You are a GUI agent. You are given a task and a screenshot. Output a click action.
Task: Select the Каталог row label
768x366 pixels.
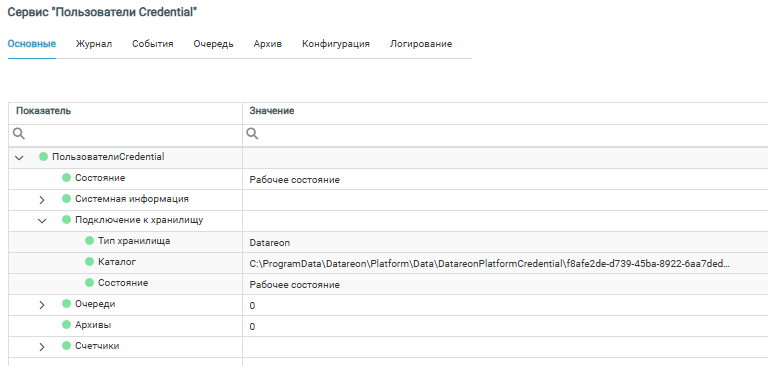coord(117,262)
